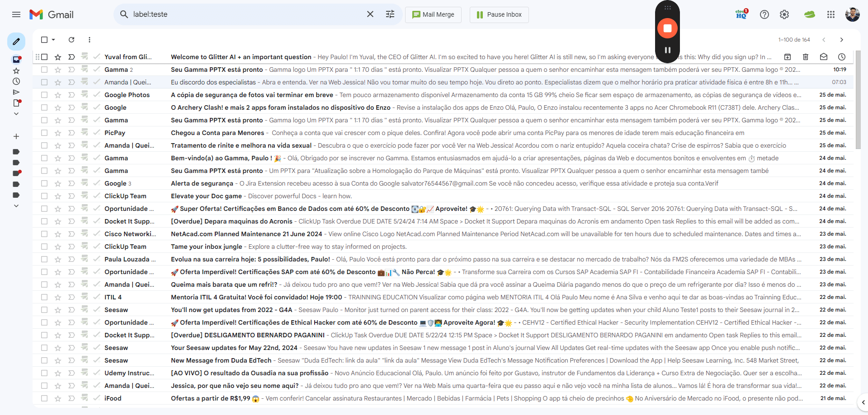Image resolution: width=868 pixels, height=415 pixels.
Task: Open 'Elevate your Doc game' email
Action: pyautogui.click(x=443, y=196)
